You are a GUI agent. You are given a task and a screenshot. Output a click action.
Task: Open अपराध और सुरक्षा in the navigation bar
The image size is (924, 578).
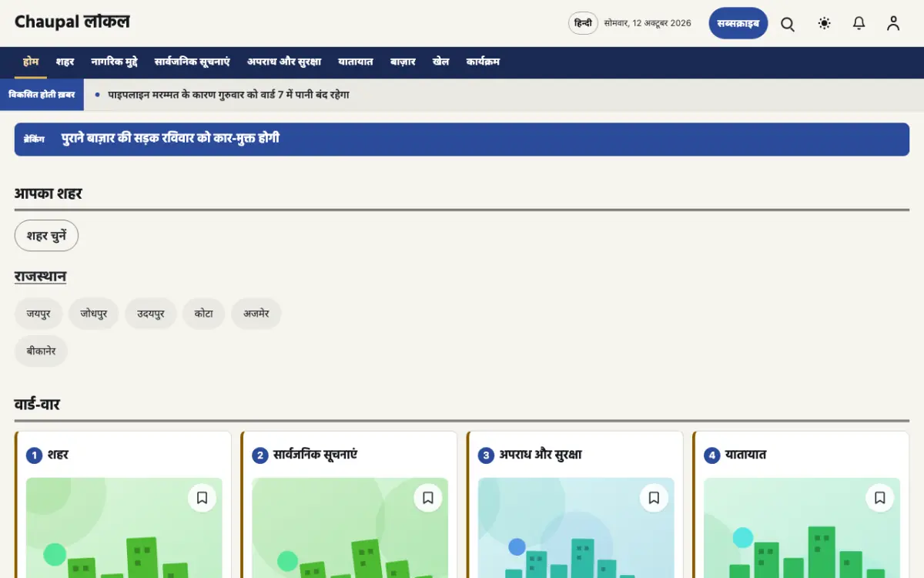point(284,62)
